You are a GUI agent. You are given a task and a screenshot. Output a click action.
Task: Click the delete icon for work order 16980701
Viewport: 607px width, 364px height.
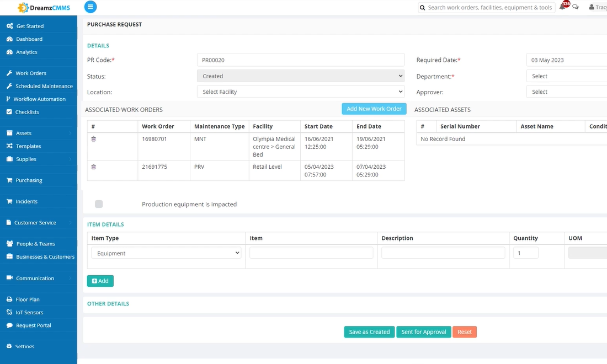click(93, 138)
